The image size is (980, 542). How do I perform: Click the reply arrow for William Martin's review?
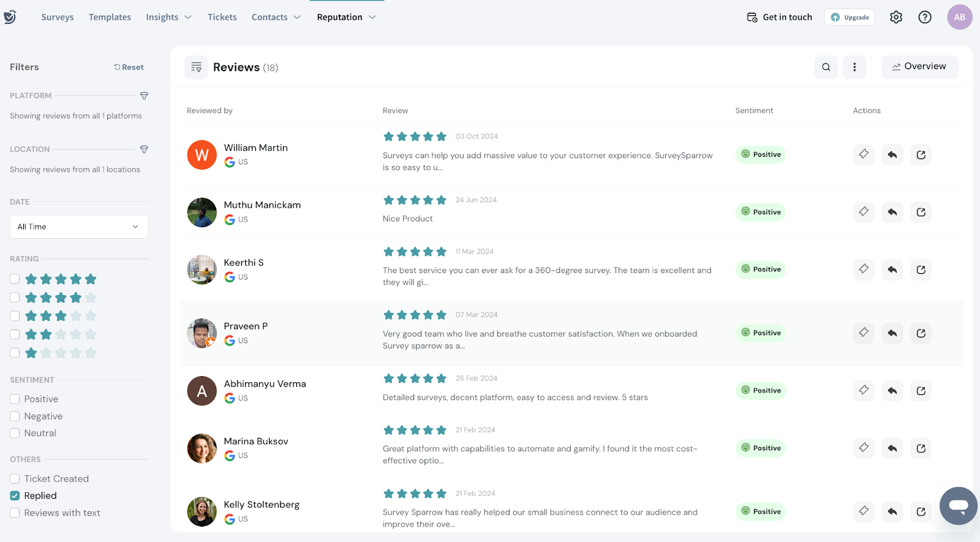click(x=892, y=155)
